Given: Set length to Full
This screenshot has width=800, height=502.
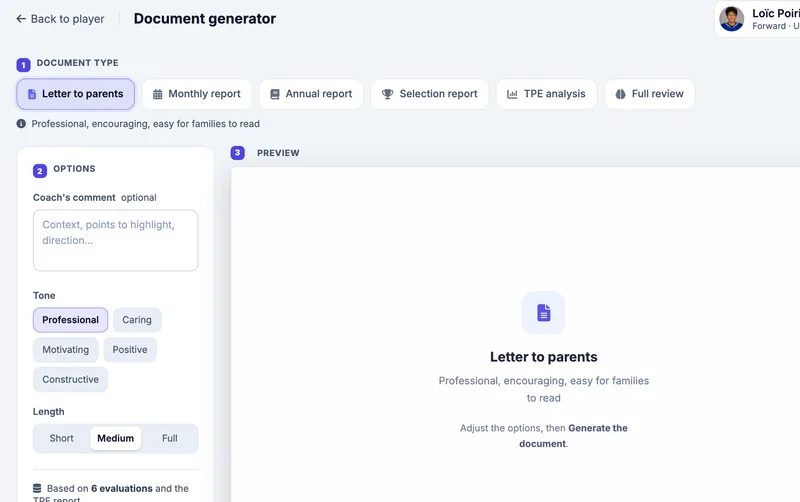Looking at the screenshot, I should [x=170, y=438].
